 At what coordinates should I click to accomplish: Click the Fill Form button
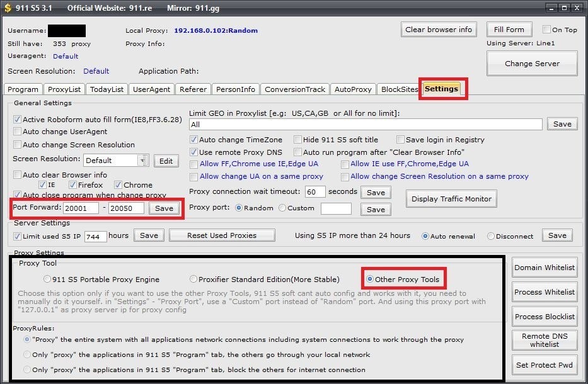(509, 30)
